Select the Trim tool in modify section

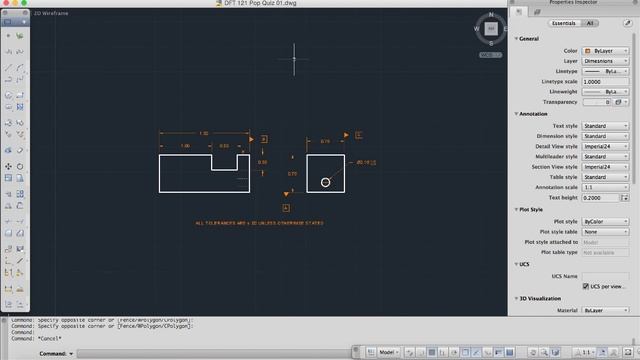pos(8,221)
